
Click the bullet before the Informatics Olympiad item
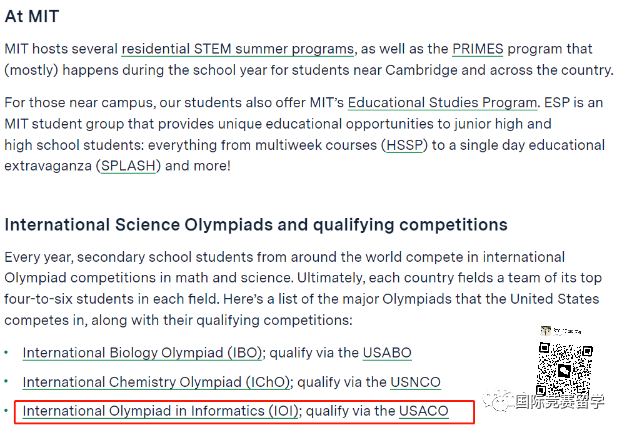click(x=6, y=411)
